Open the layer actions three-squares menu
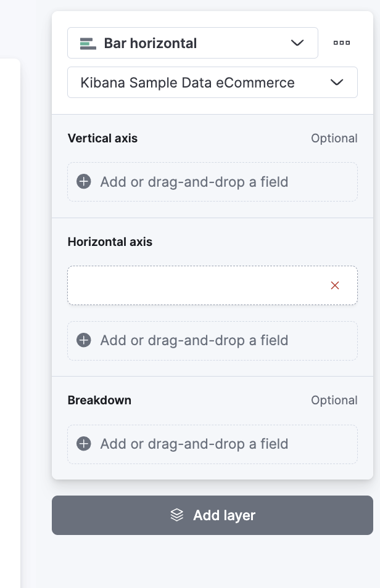This screenshot has height=588, width=380. (341, 43)
